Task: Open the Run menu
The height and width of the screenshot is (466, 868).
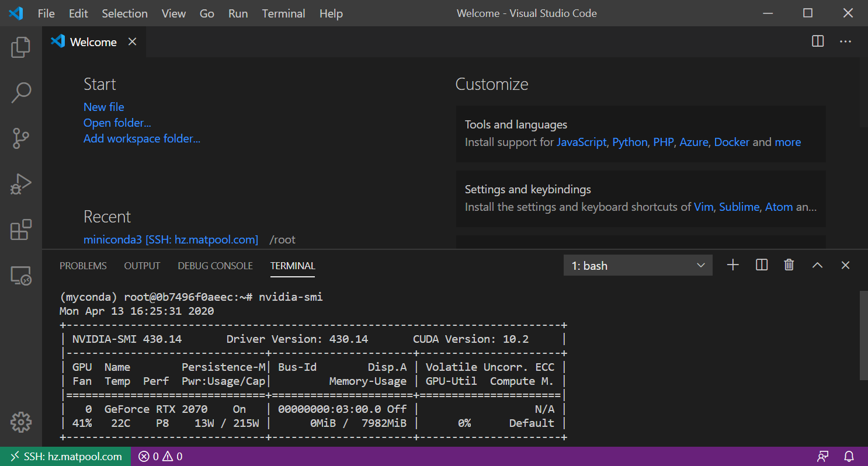Action: [238, 13]
